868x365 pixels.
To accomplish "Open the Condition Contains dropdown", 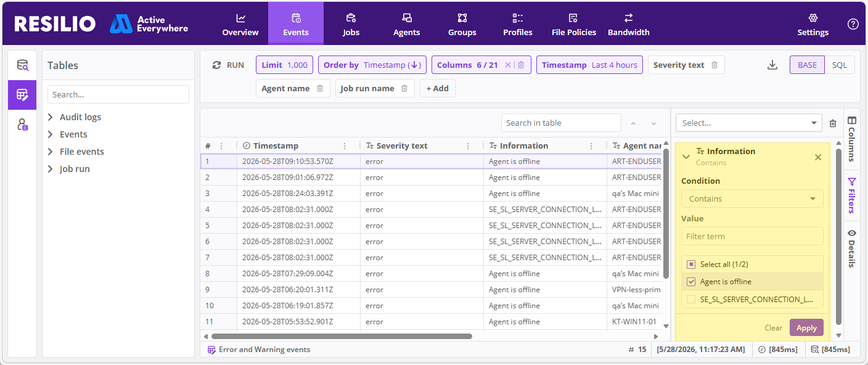I will click(x=752, y=199).
